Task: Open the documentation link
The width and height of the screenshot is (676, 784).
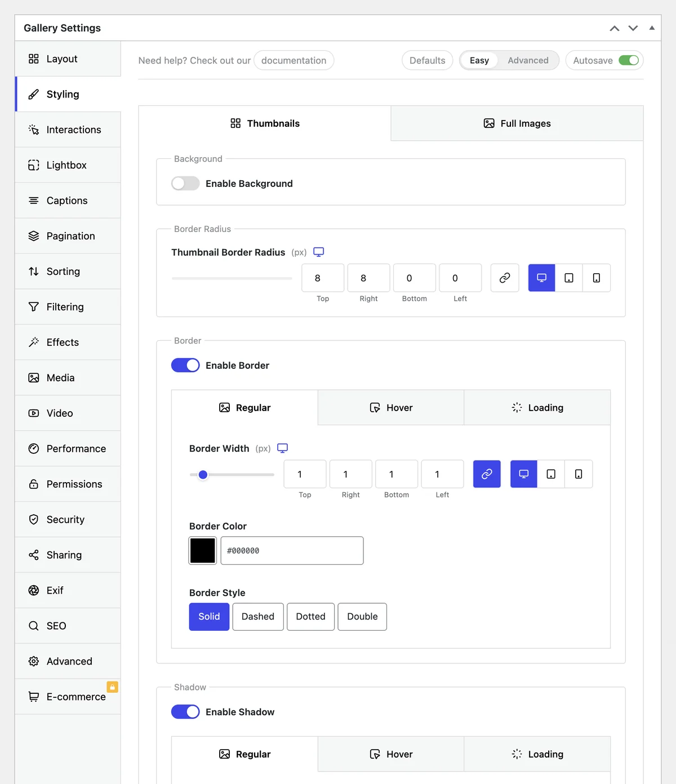Action: tap(294, 60)
